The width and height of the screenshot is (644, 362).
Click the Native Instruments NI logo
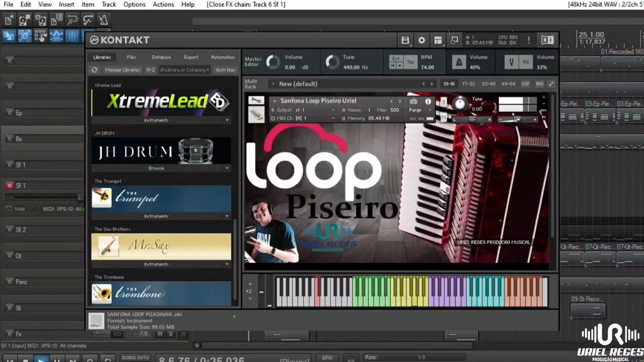[x=547, y=40]
